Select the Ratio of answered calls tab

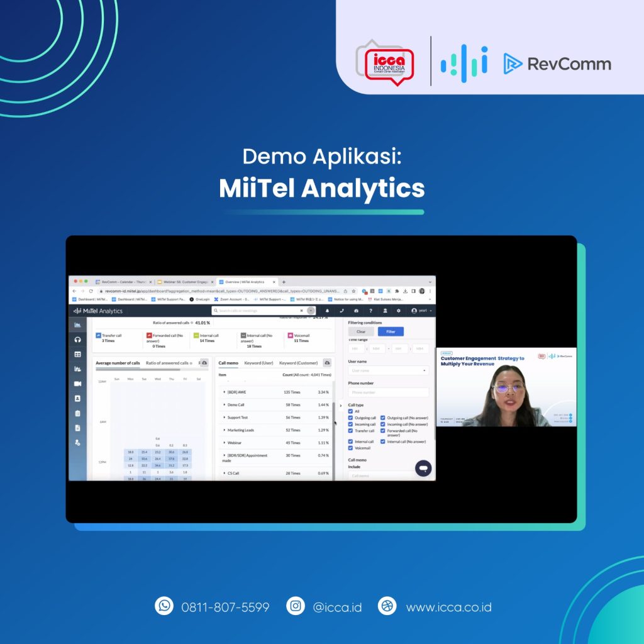pos(167,363)
